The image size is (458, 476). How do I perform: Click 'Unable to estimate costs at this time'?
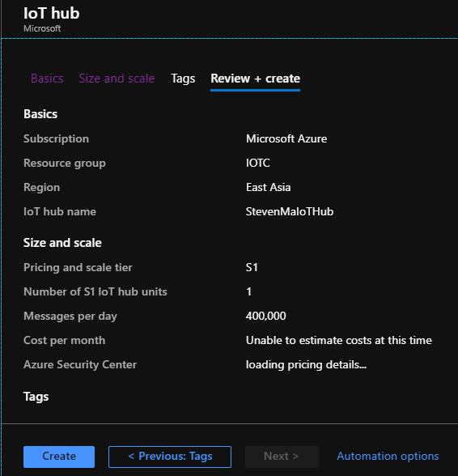[x=339, y=340]
